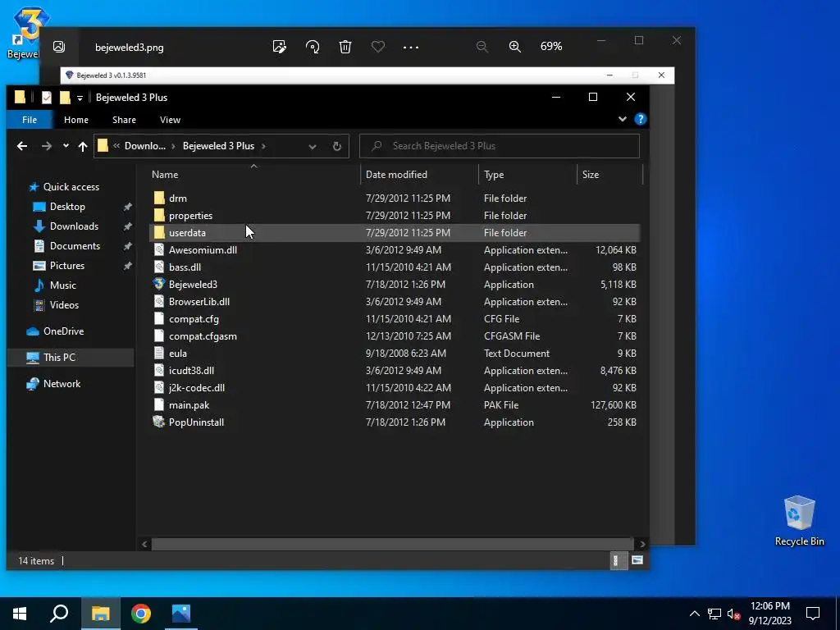840x630 pixels.
Task: Open the File menu
Action: point(30,120)
